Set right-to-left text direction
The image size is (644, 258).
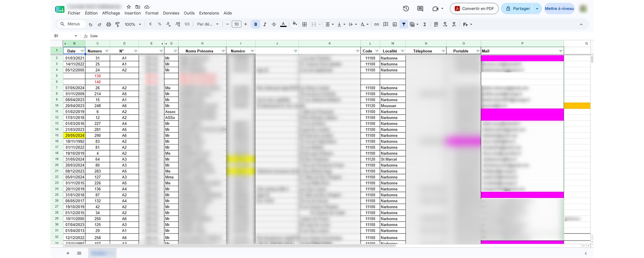(454, 24)
